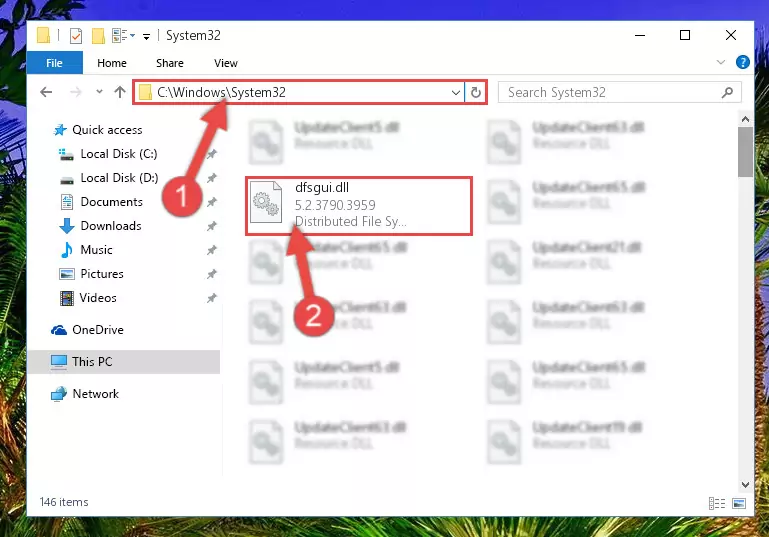Open the Help question mark icon

(743, 62)
